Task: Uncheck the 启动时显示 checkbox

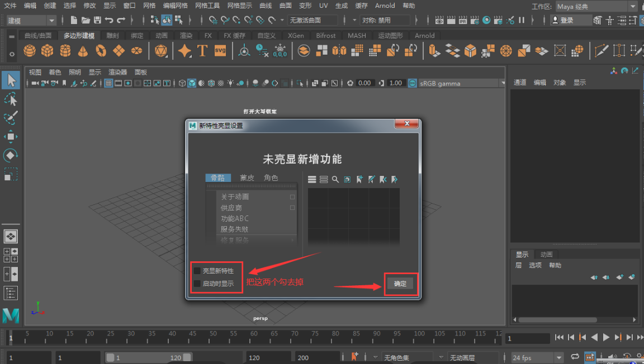Action: [197, 284]
